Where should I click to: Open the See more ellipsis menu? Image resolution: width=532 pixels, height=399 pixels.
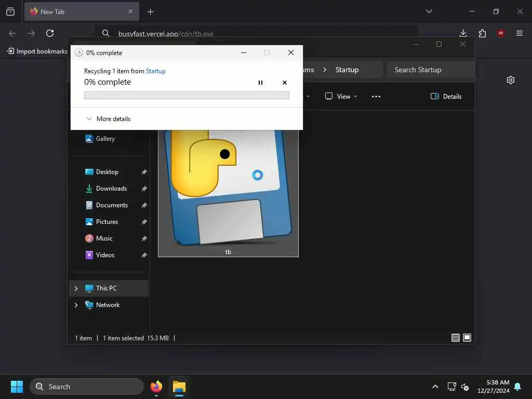[x=376, y=96]
